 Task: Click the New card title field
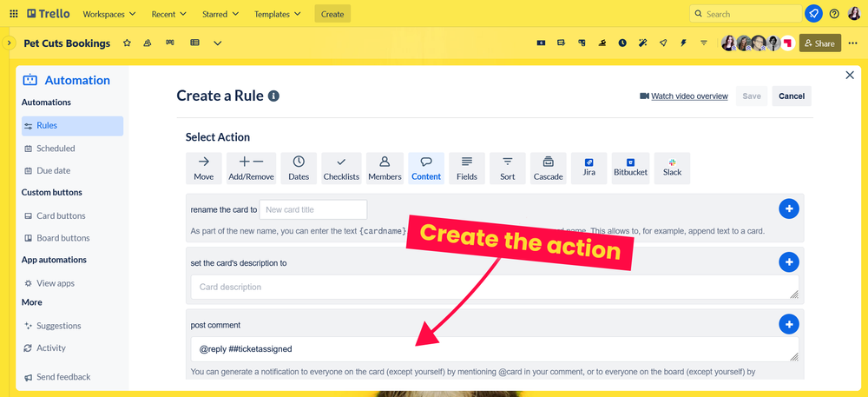point(313,210)
